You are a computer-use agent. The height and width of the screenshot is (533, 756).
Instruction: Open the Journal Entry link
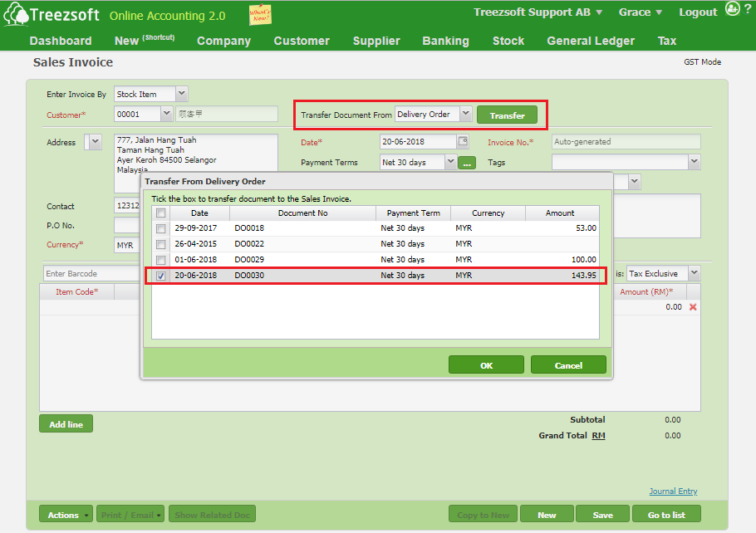(x=673, y=491)
